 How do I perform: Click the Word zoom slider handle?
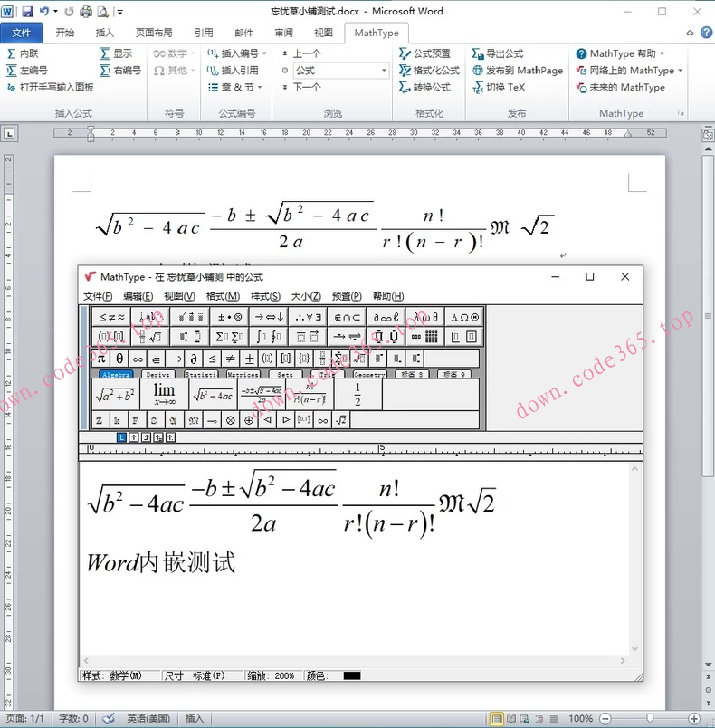(x=650, y=719)
